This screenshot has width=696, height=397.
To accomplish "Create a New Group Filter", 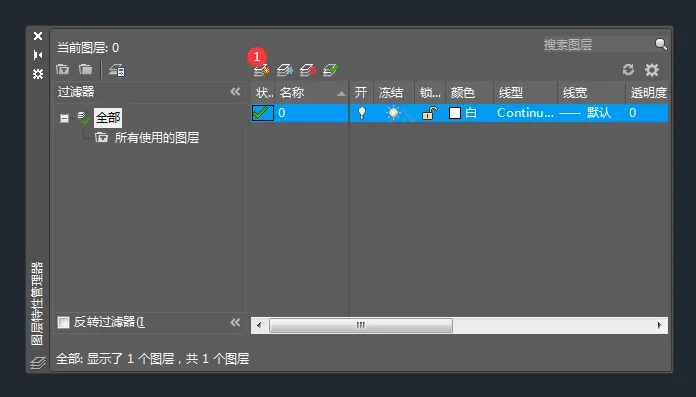I will click(x=85, y=70).
